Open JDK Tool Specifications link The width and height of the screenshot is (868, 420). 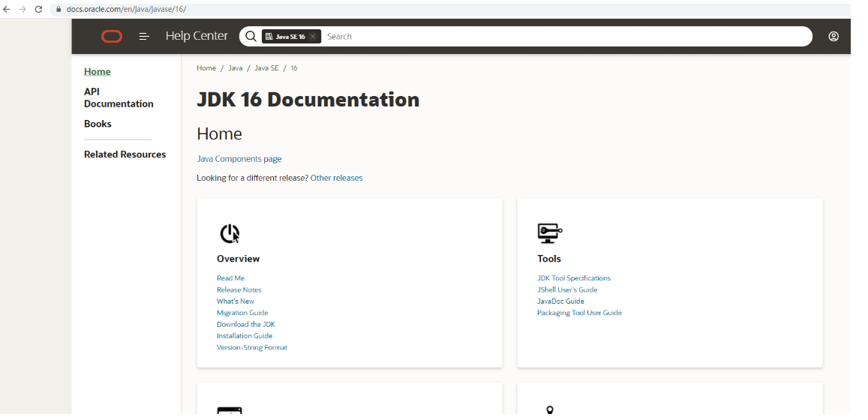(574, 278)
